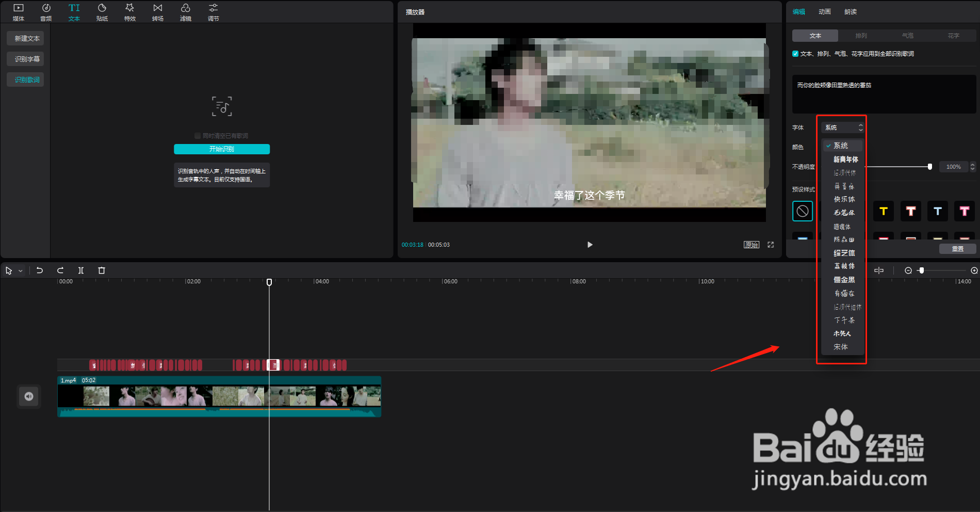This screenshot has height=512, width=980.
Task: Click the split clip tool icon
Action: point(81,270)
